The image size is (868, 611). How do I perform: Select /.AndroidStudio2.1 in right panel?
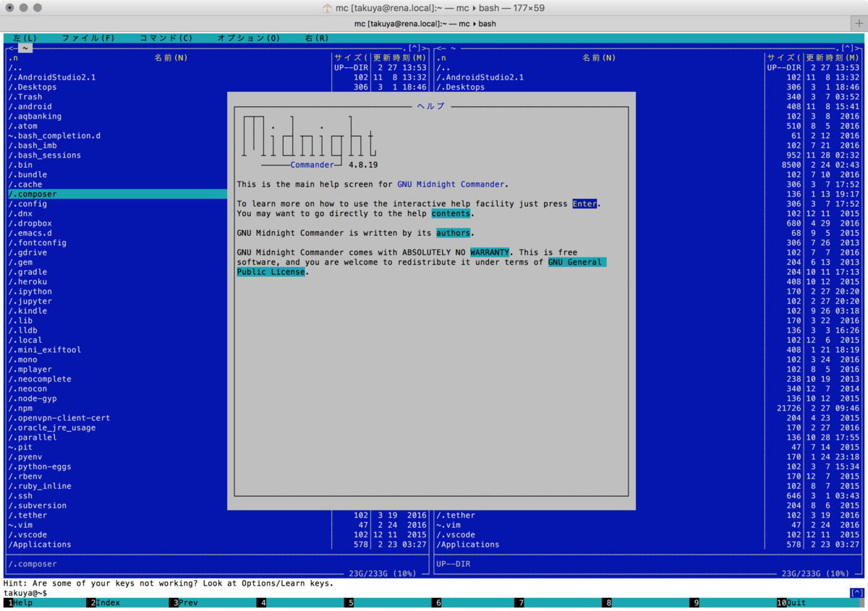click(480, 77)
